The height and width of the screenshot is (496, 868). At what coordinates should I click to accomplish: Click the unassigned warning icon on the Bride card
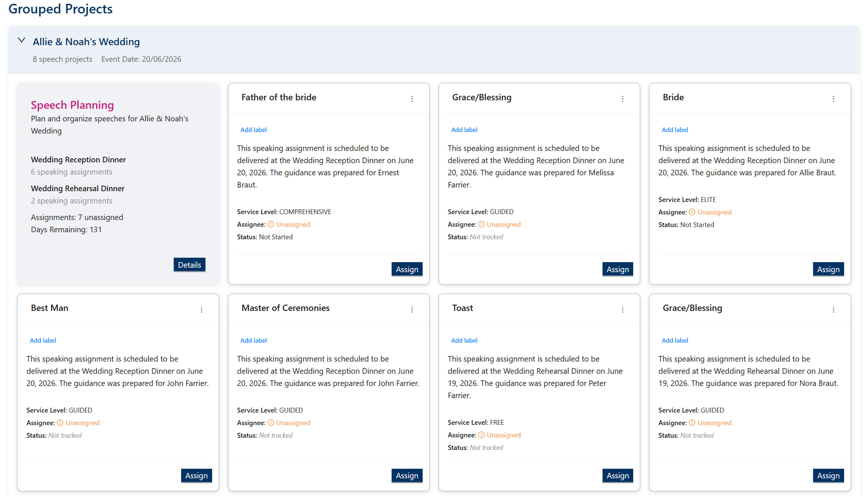click(692, 212)
